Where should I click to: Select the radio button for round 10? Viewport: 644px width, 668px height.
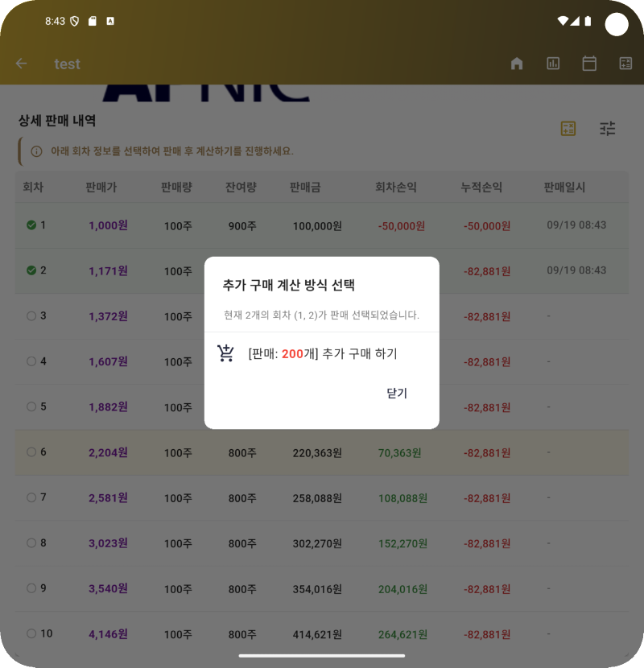(x=31, y=633)
